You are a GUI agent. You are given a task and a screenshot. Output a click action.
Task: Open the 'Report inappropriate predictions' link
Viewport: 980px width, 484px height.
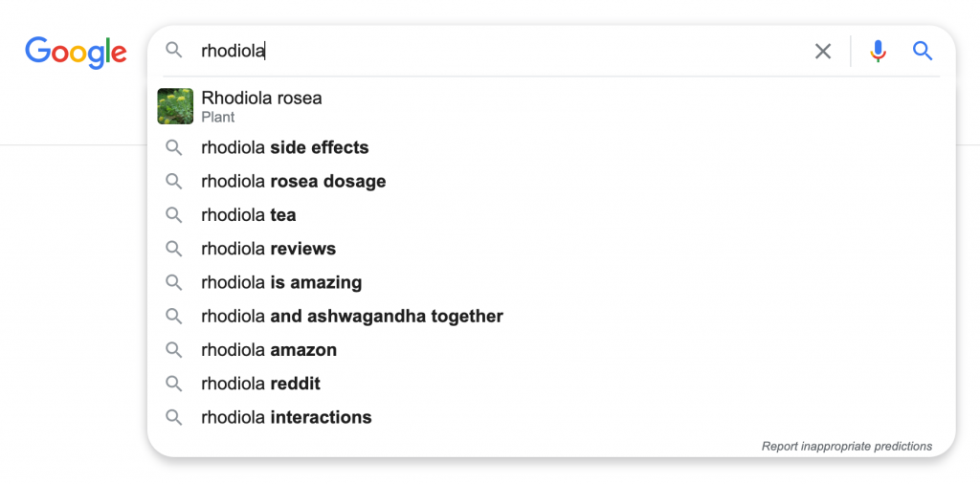pyautogui.click(x=847, y=447)
